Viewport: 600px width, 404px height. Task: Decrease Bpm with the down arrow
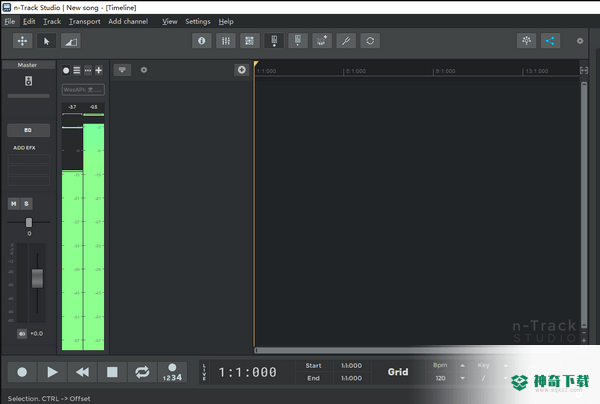pos(463,378)
